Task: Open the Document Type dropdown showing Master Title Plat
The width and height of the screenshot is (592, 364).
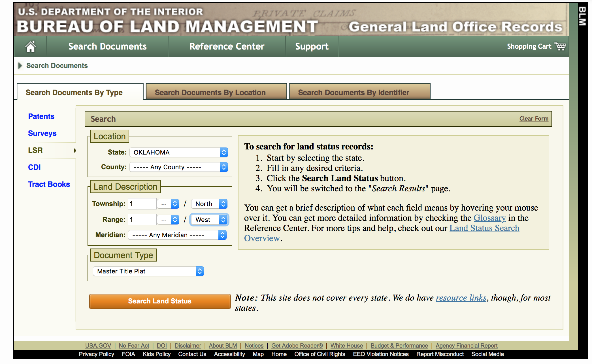Action: click(x=148, y=271)
